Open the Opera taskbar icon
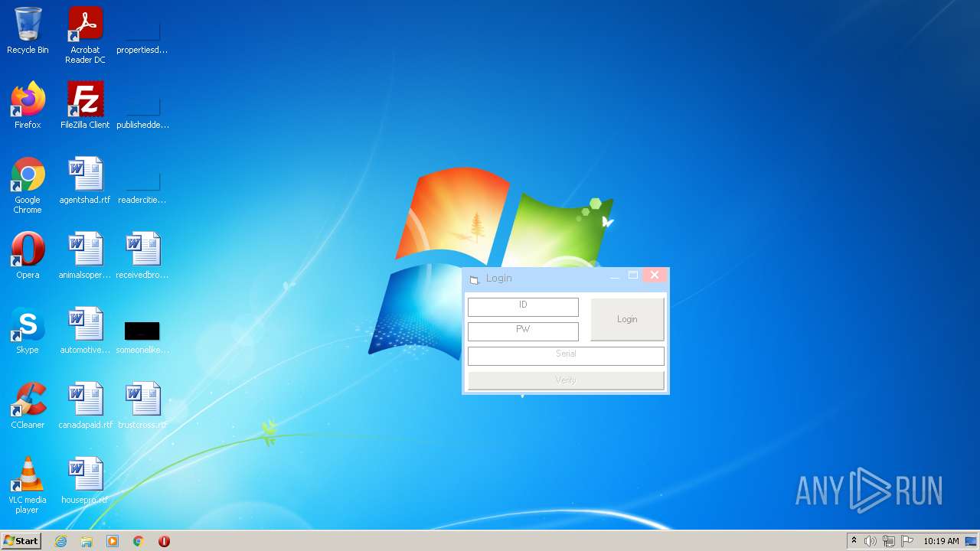Viewport: 980px width, 551px height. [164, 541]
